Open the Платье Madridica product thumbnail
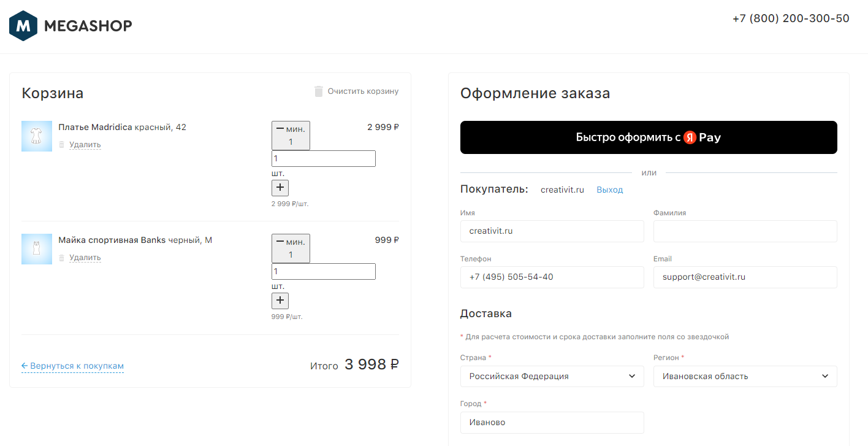Image resolution: width=868 pixels, height=446 pixels. tap(37, 136)
